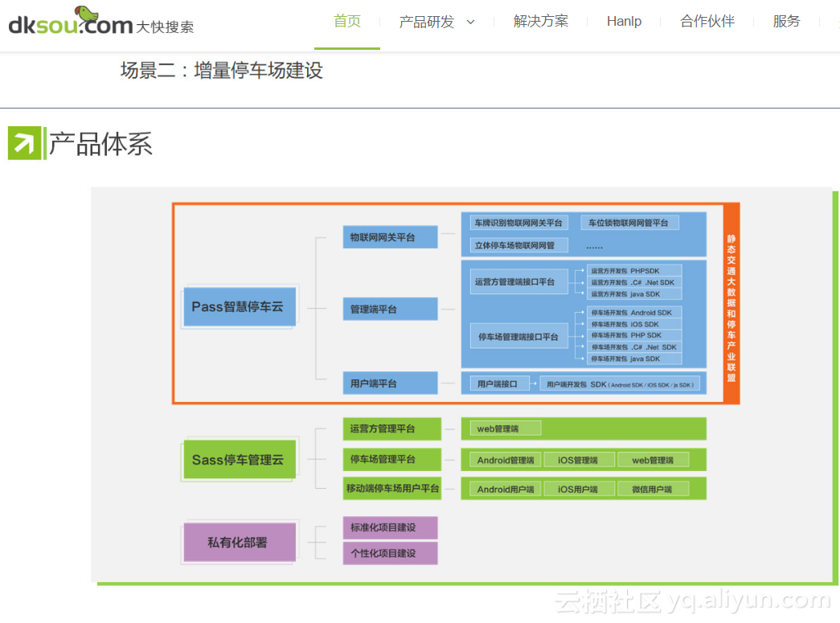The width and height of the screenshot is (840, 623).
Task: Open the 服务 navigation item
Action: [786, 22]
